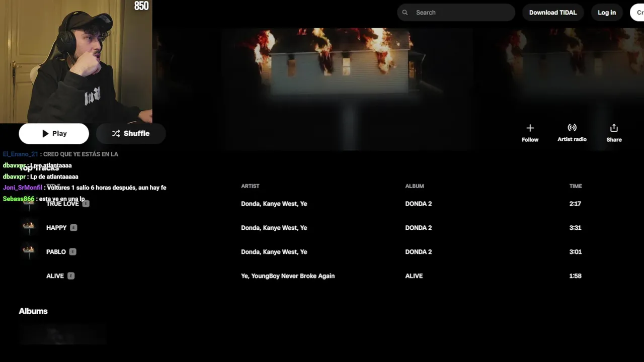Click the Log in button
644x362 pixels.
coord(607,13)
